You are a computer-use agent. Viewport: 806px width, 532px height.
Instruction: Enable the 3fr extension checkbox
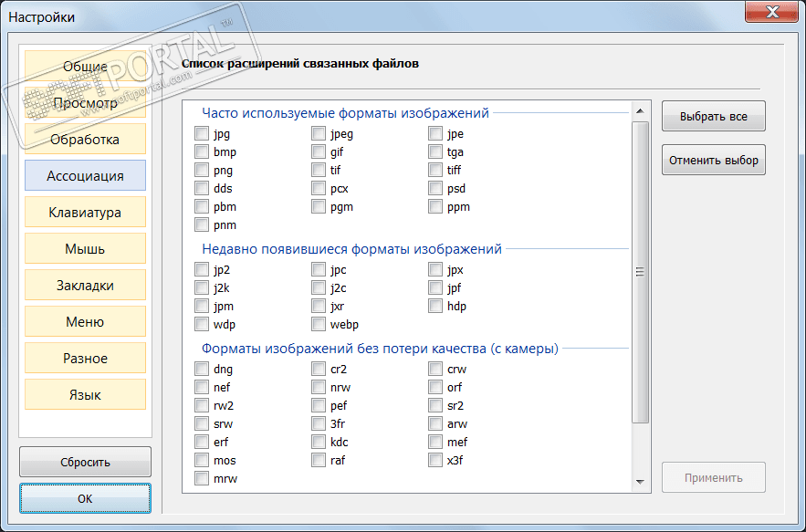[x=319, y=423]
